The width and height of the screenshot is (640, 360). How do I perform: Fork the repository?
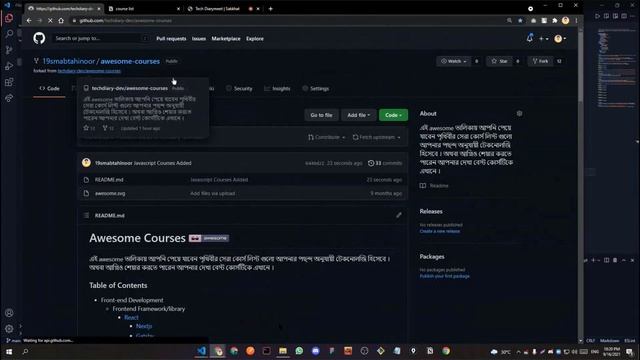coord(540,61)
